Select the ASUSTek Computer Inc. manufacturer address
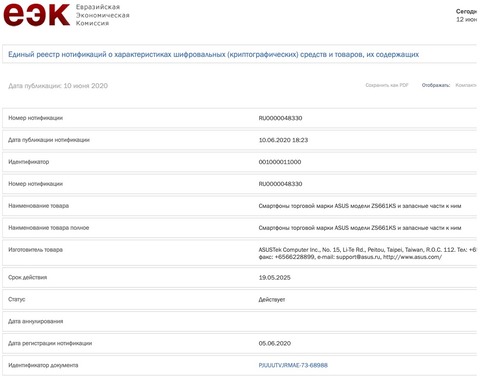 pyautogui.click(x=368, y=253)
